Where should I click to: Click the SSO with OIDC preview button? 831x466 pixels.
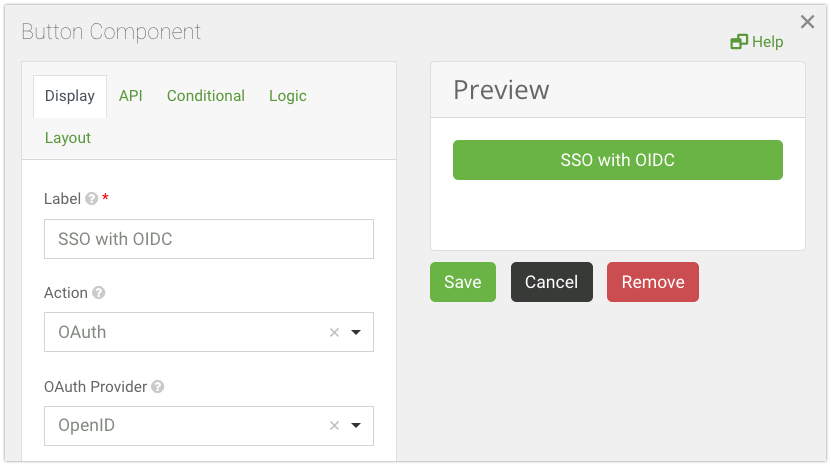coord(617,160)
